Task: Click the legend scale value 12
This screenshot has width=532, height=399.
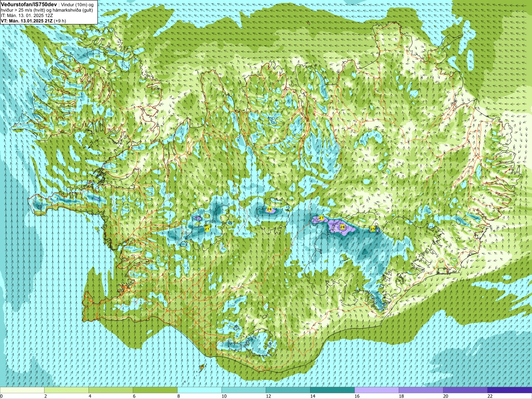Action: point(268,396)
